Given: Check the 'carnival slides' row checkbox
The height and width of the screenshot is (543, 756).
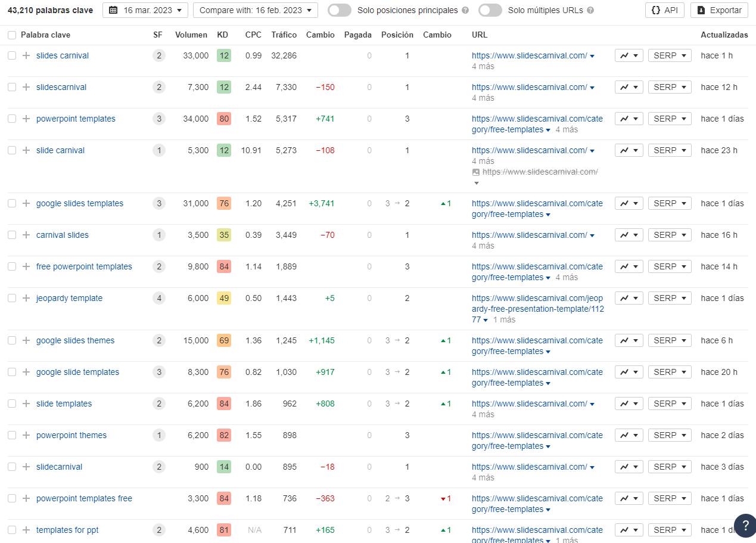Looking at the screenshot, I should pos(12,235).
